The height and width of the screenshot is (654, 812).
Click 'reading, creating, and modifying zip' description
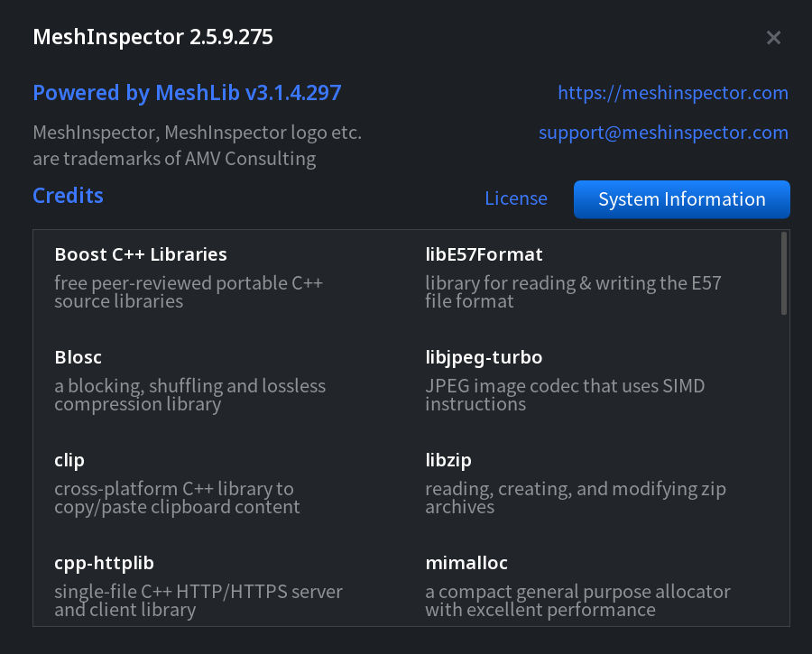pyautogui.click(x=576, y=489)
